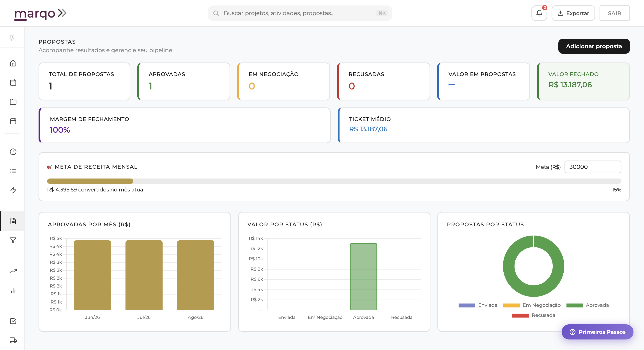Viewport: 644px width, 350px height.
Task: Click the "PROPOSTAS" page heading
Action: 57,42
